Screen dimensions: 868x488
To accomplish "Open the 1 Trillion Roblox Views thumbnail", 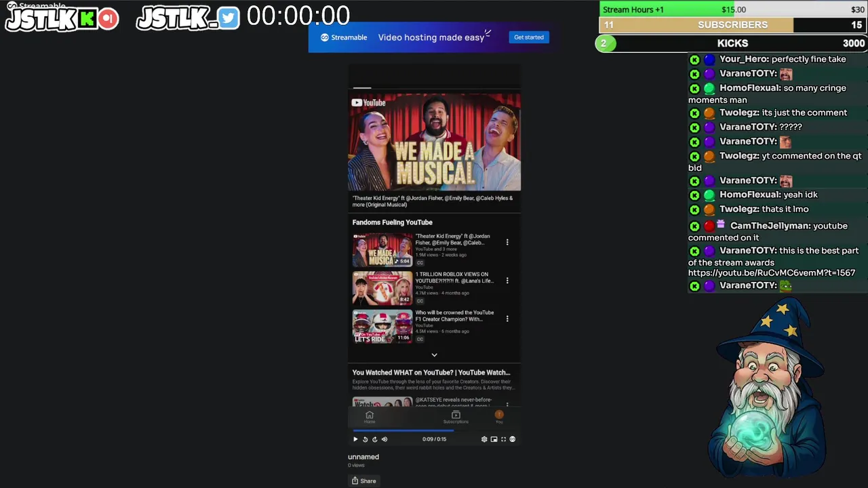I will 382,288.
